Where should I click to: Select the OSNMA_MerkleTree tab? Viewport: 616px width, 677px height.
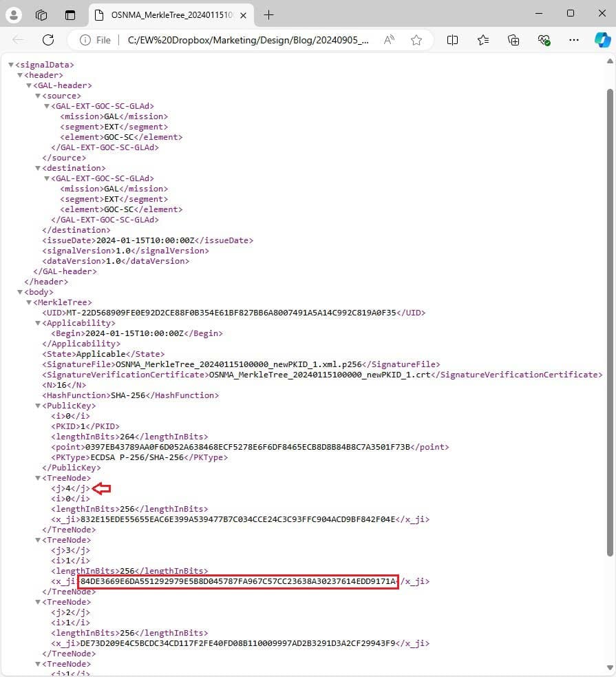[x=171, y=15]
